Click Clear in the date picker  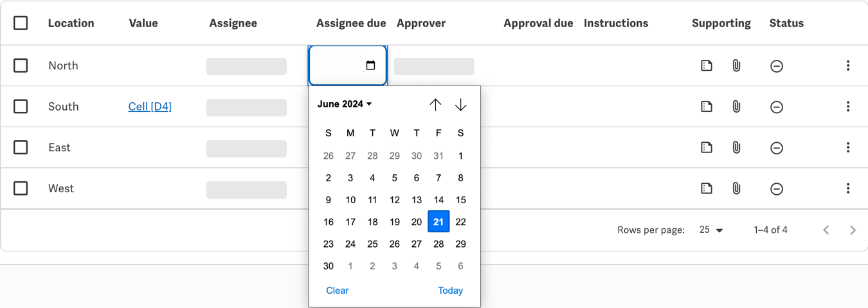click(x=337, y=291)
